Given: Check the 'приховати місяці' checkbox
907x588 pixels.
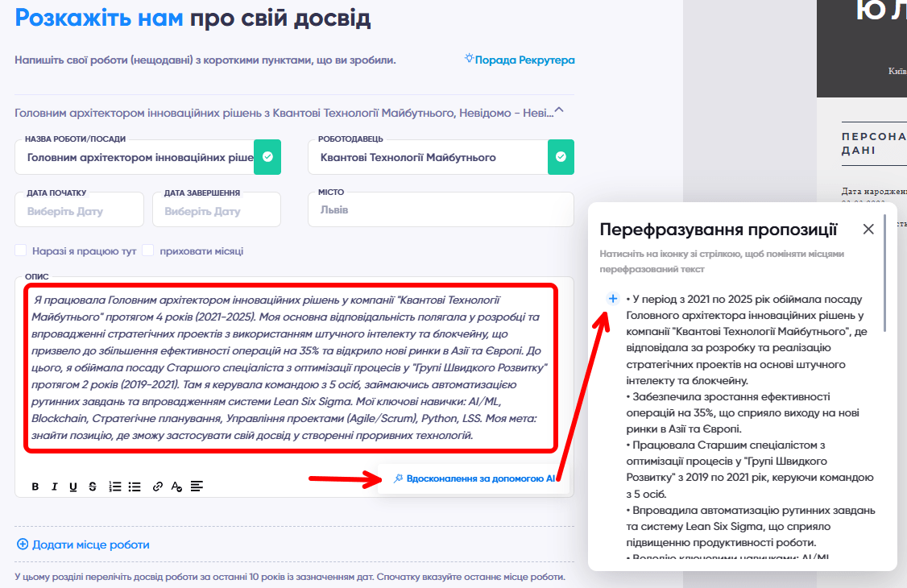Looking at the screenshot, I should click(148, 251).
